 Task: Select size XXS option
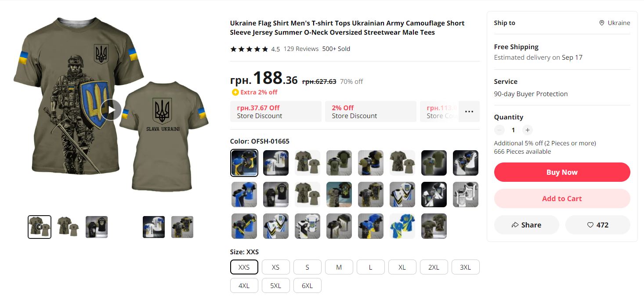click(x=244, y=267)
